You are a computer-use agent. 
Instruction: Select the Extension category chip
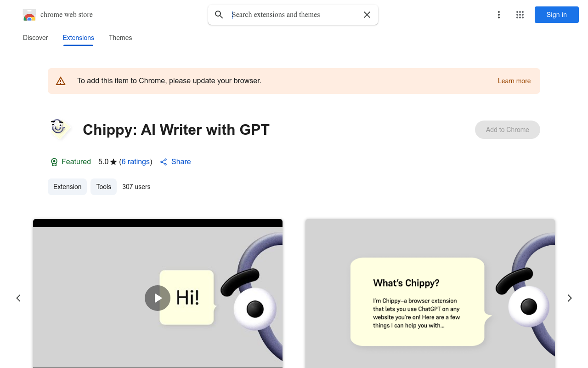(67, 187)
